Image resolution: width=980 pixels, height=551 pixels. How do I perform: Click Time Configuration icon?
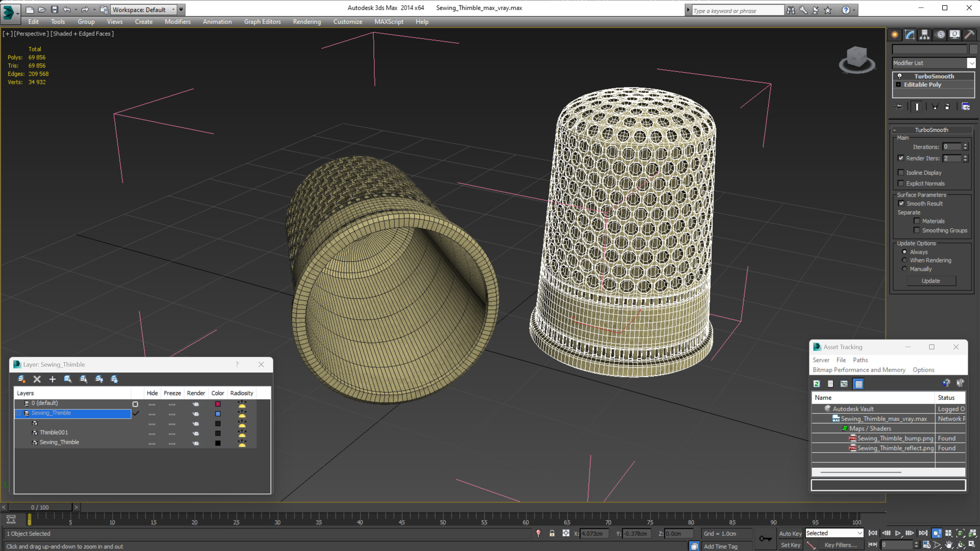[926, 544]
